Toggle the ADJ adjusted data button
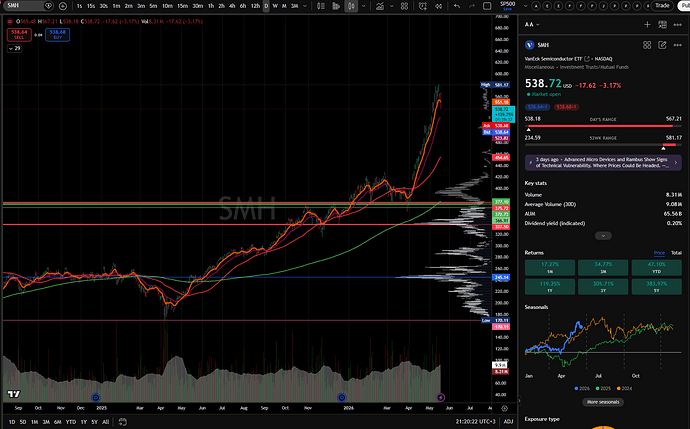Image resolution: width=690 pixels, height=429 pixels. (x=508, y=422)
